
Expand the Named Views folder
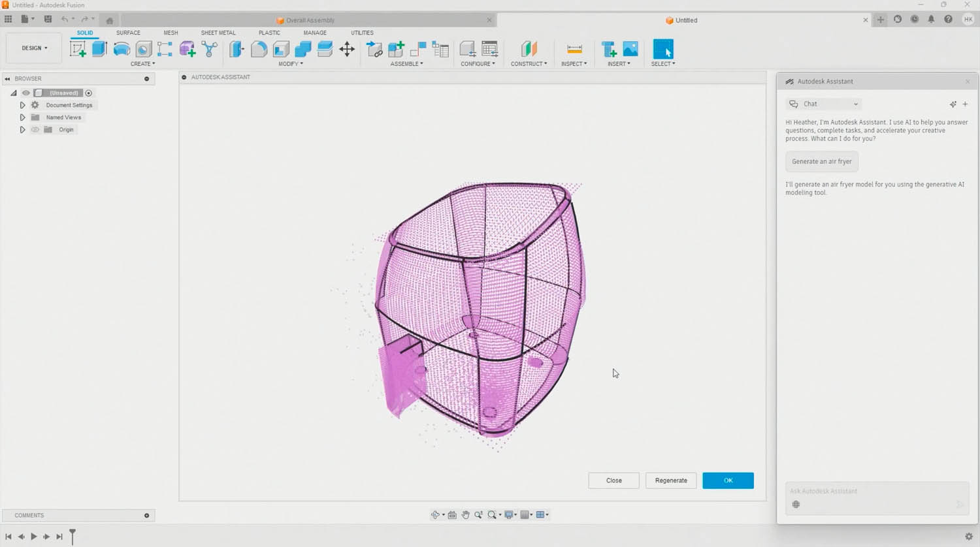point(22,117)
